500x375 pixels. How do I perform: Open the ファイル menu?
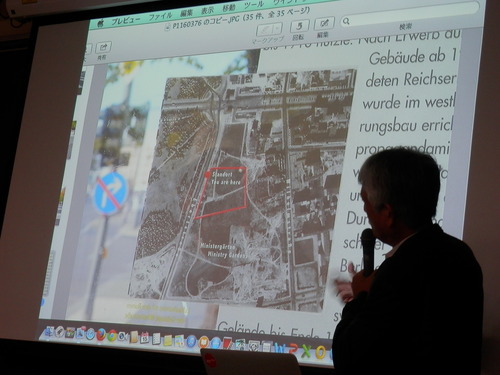[x=160, y=17]
